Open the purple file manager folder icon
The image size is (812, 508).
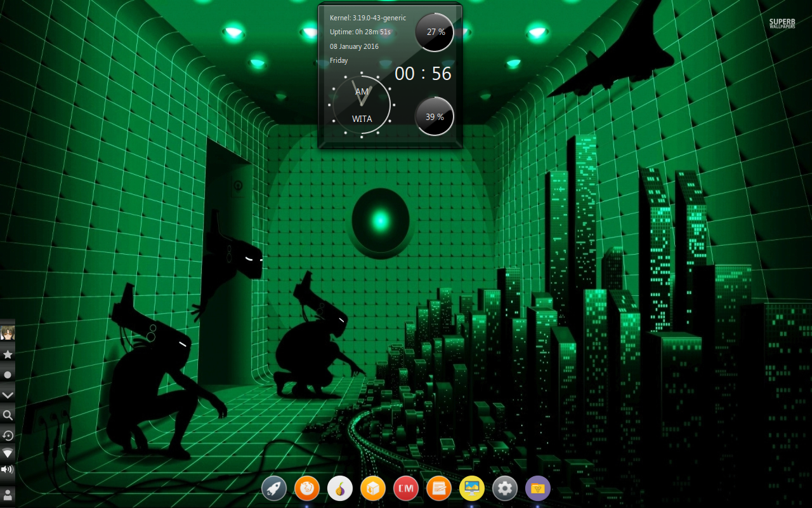coord(538,488)
